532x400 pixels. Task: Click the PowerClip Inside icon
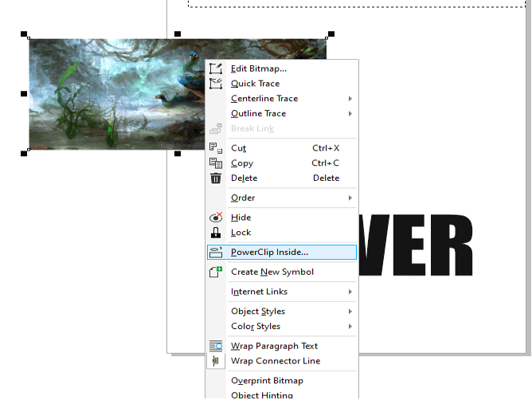point(216,252)
